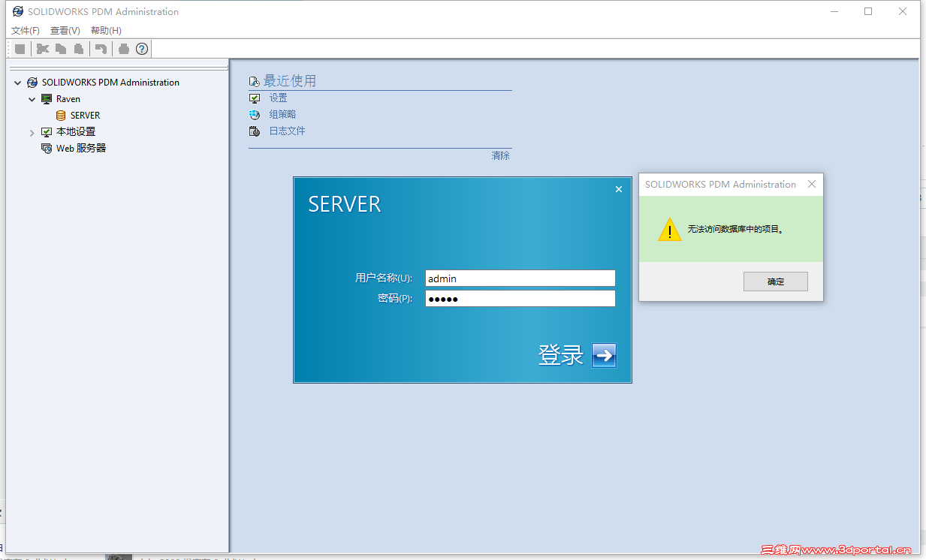Open the 日志文件 recent link
This screenshot has height=560, width=926.
[x=288, y=131]
